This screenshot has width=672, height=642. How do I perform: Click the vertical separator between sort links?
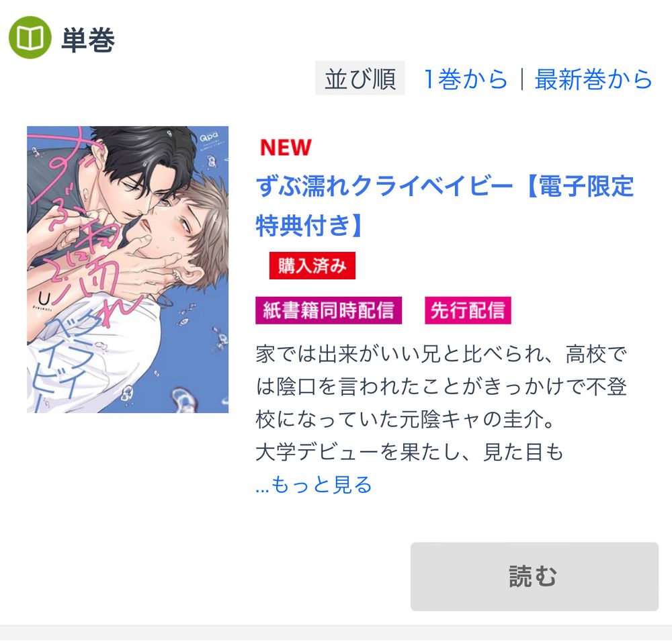521,79
